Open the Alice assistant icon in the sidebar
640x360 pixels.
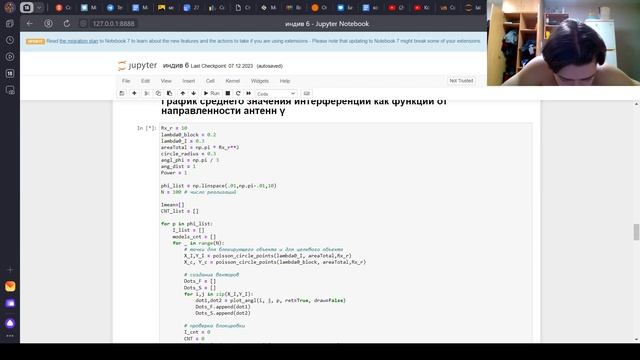pos(10,323)
